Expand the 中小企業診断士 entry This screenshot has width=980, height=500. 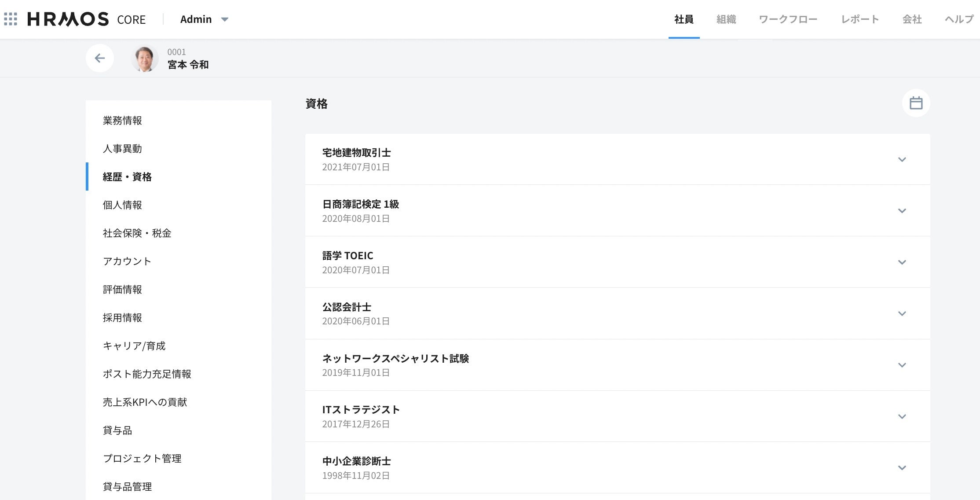click(902, 468)
